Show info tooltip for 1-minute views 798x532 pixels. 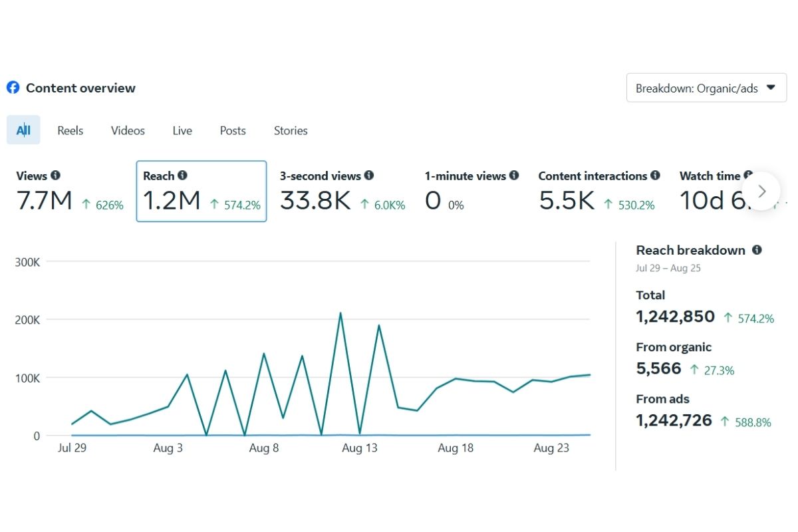click(x=514, y=176)
